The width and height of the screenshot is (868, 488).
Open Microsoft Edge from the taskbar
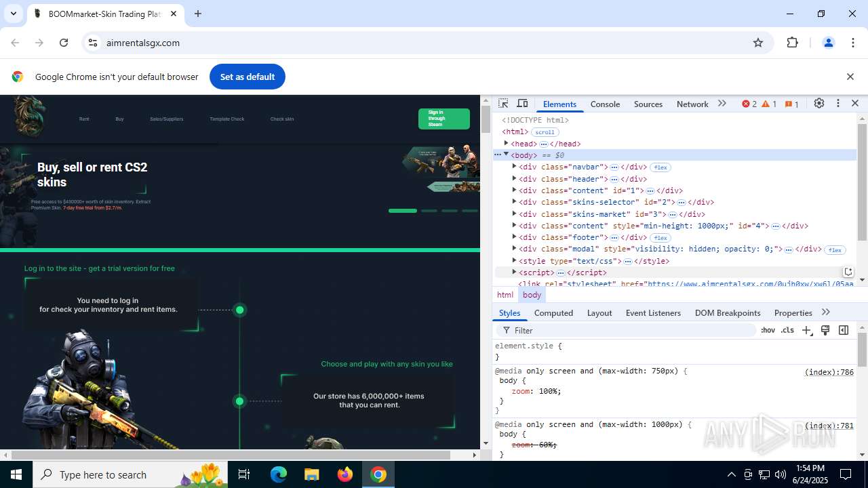point(279,474)
